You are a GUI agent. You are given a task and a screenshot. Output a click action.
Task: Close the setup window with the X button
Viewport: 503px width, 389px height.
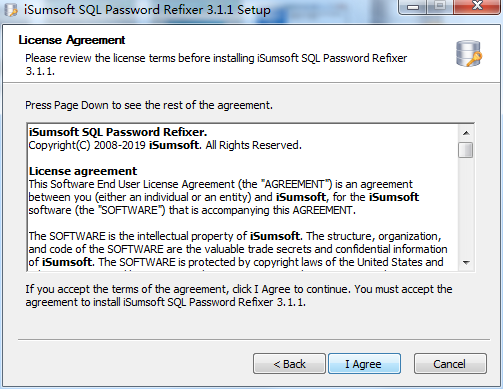click(x=477, y=6)
